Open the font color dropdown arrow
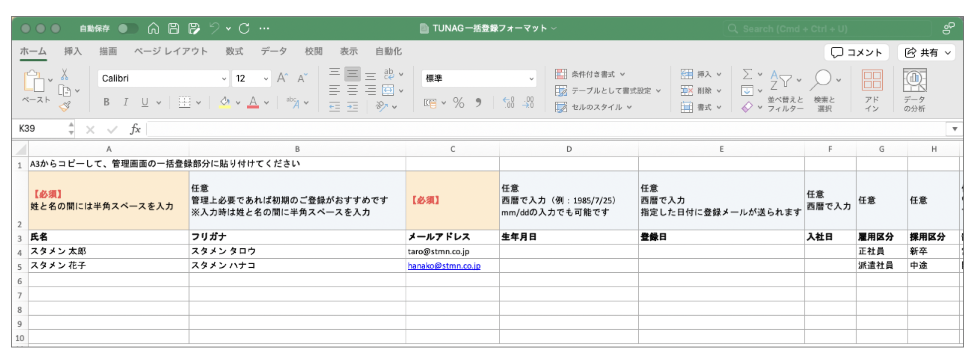Screen dimensions: 980x360 pos(266,103)
